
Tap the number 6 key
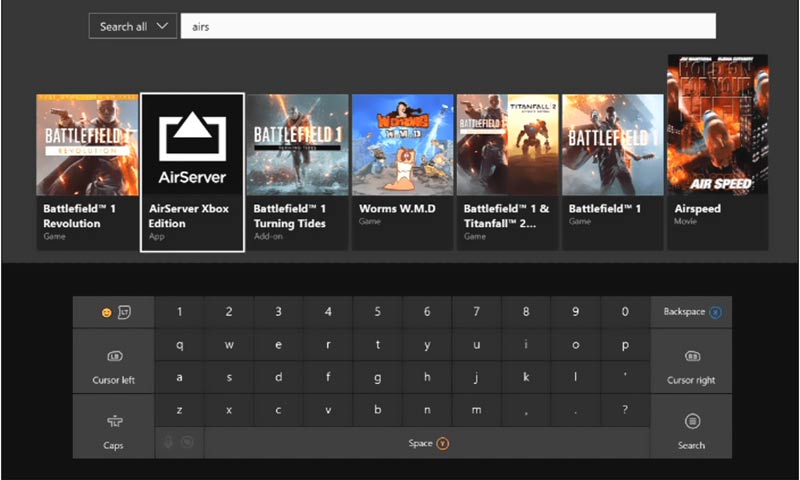click(427, 312)
